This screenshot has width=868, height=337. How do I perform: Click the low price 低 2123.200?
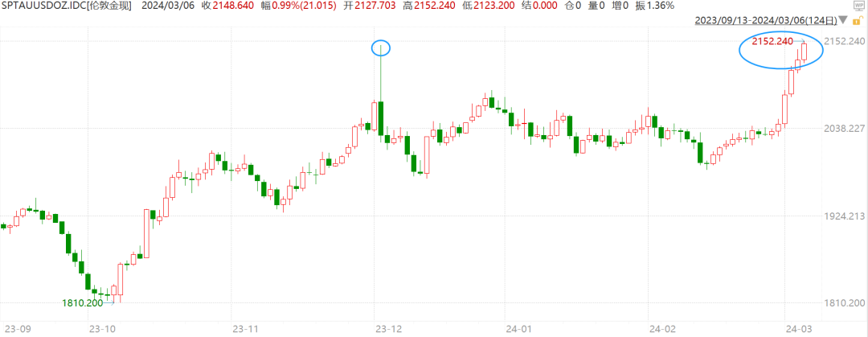pos(487,6)
